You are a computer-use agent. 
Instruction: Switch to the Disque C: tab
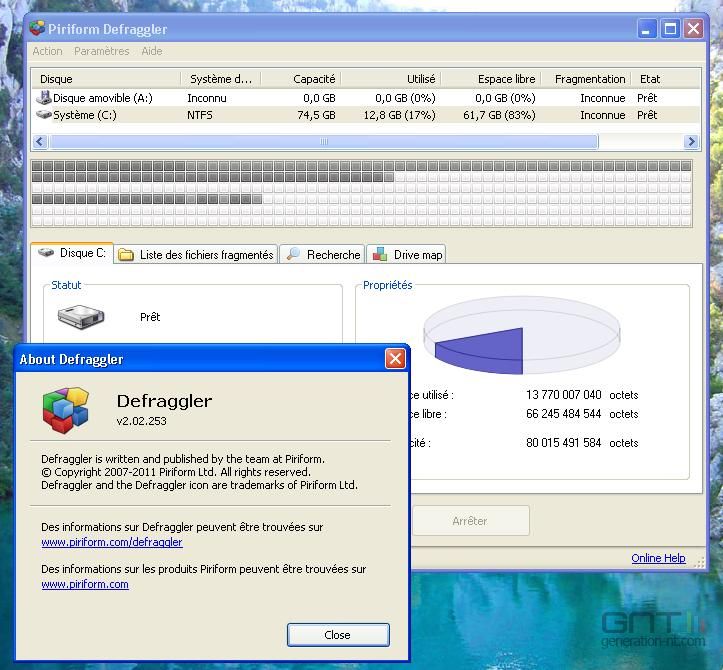[72, 253]
